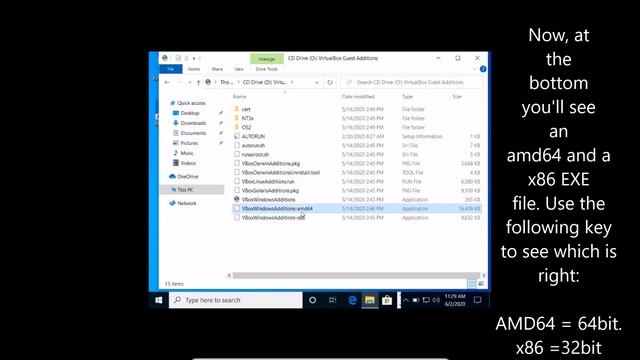The width and height of the screenshot is (640, 360).
Task: Open the Drive Tools tab
Action: click(267, 69)
